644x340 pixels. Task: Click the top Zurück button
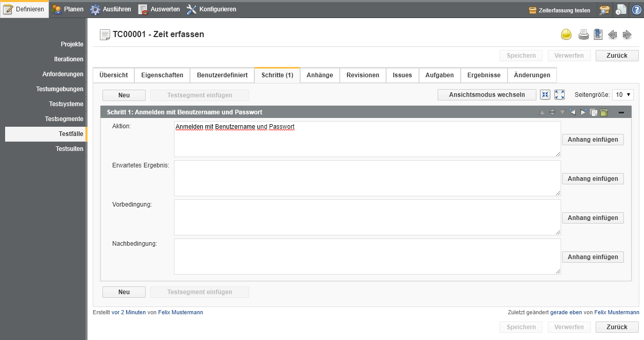[617, 56]
